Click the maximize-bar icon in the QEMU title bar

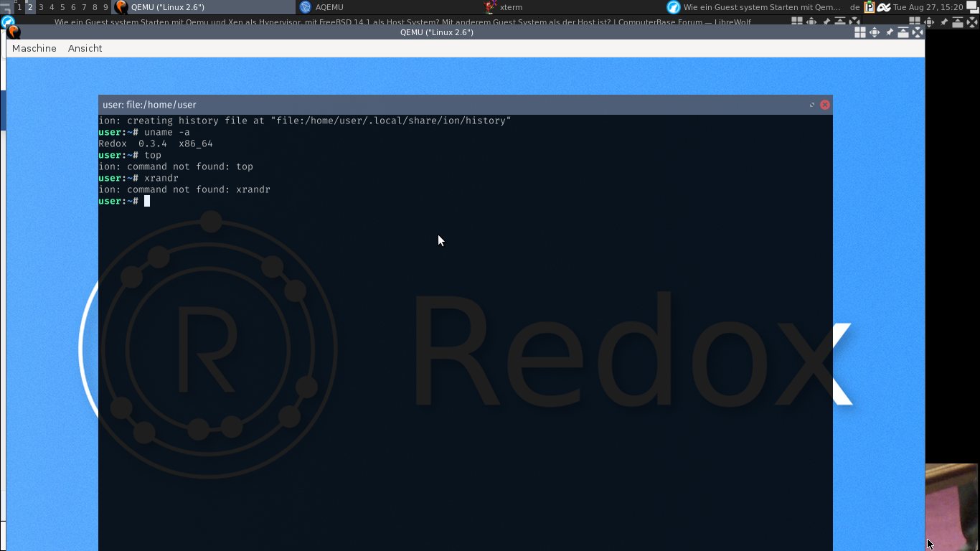(x=903, y=32)
